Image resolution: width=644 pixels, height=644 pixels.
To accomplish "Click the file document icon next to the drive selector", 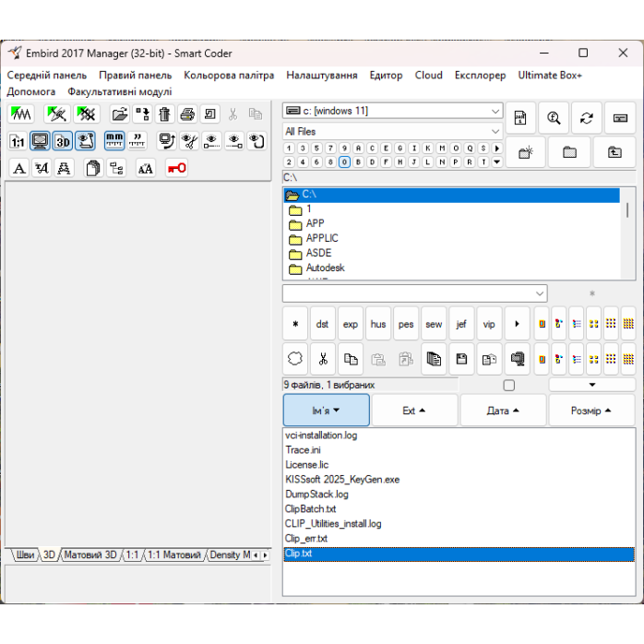I will pyautogui.click(x=520, y=118).
